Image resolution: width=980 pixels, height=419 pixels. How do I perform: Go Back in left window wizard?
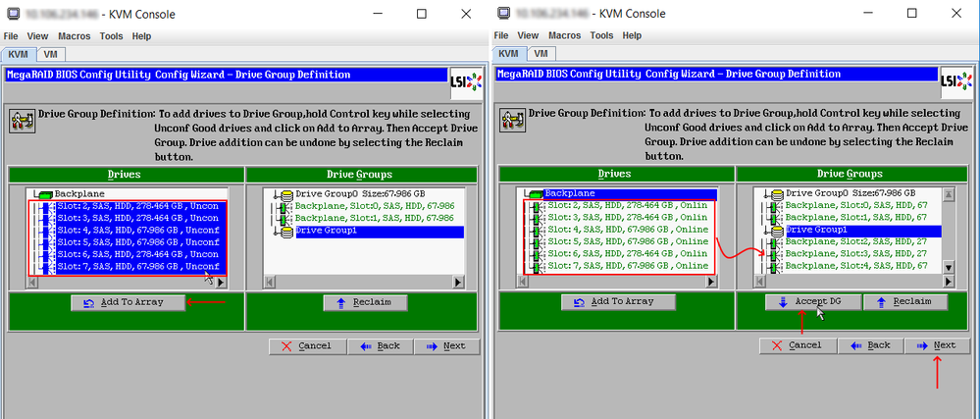point(380,345)
